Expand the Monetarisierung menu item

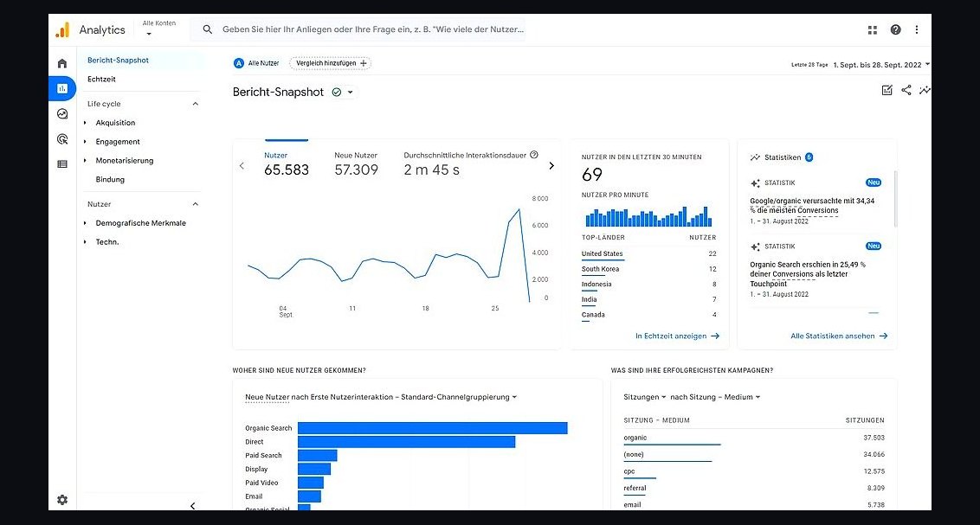(x=85, y=160)
